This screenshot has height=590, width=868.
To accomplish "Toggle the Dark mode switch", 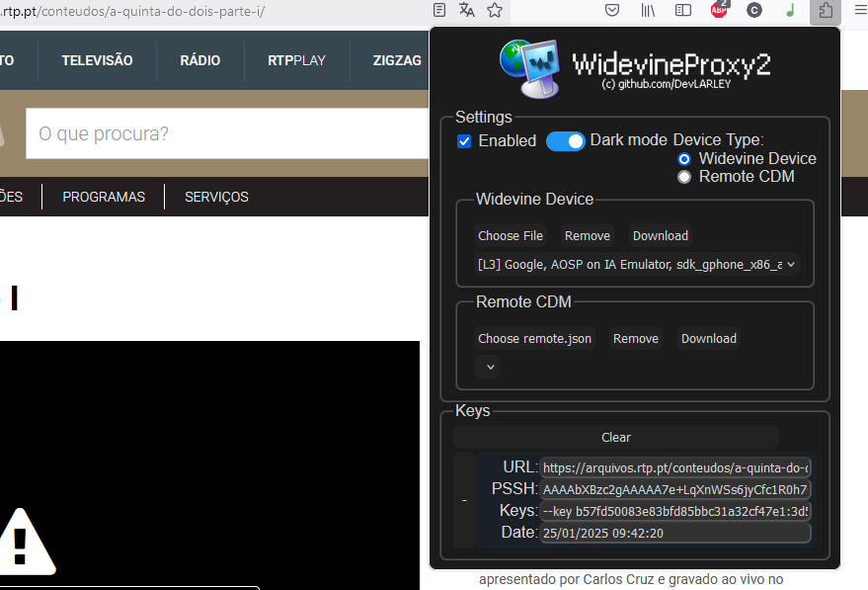I will (565, 141).
